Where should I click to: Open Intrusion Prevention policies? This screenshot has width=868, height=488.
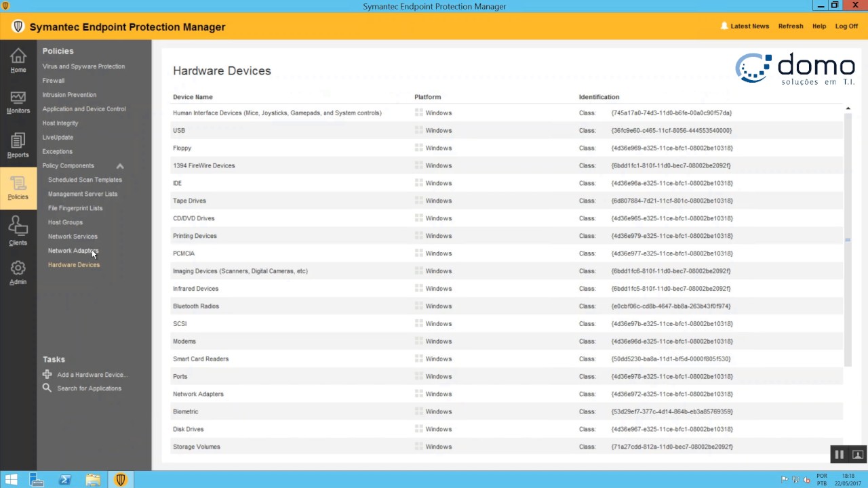pos(69,95)
